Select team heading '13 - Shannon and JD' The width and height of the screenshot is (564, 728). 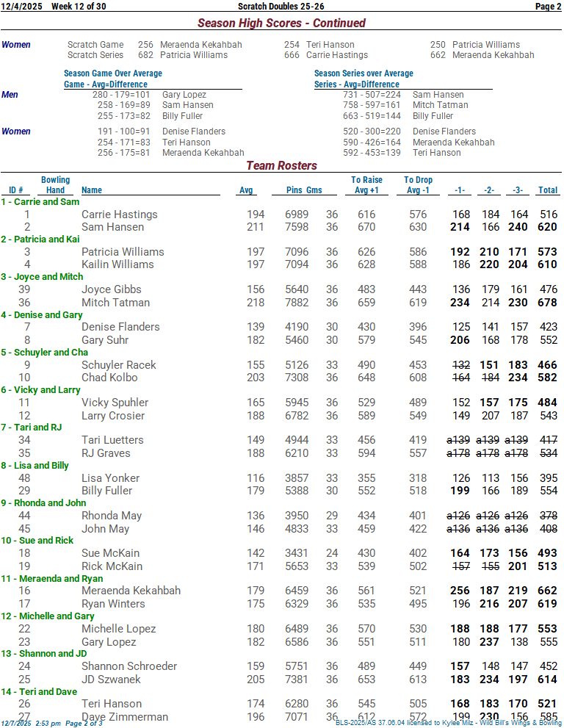43,653
